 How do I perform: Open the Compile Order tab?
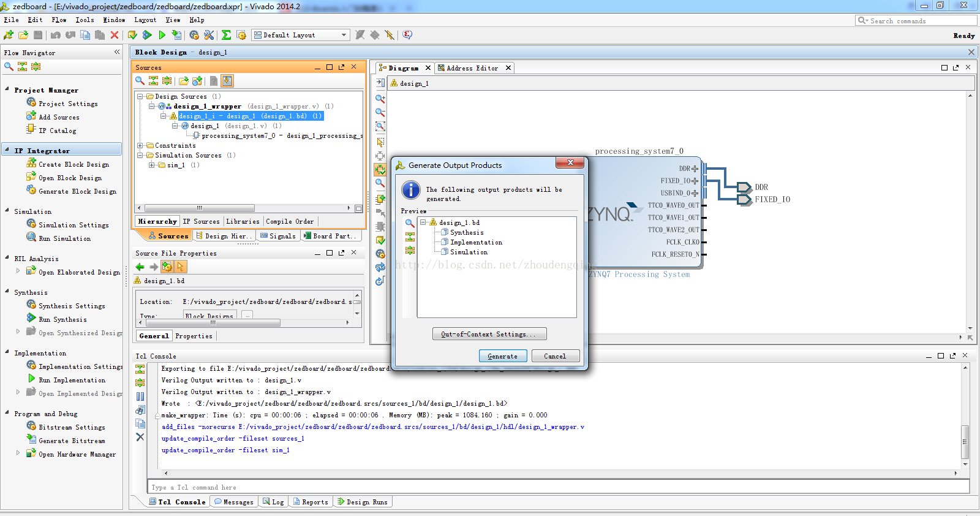tap(290, 221)
